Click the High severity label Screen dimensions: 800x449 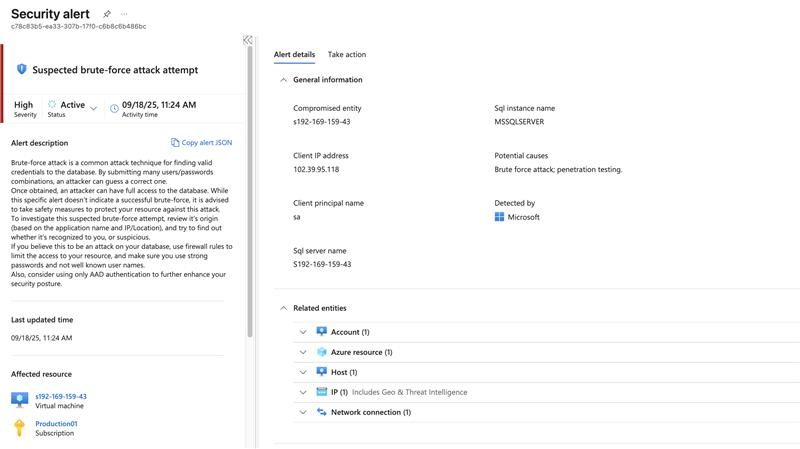click(23, 105)
